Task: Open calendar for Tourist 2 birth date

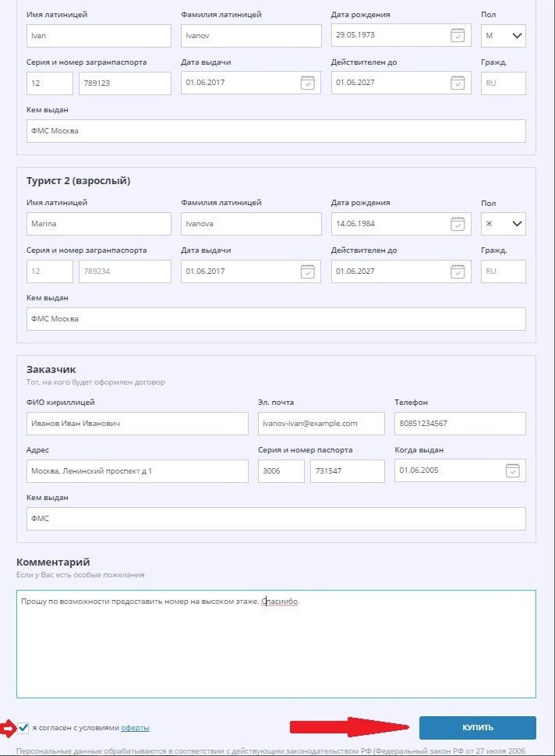Action: tap(458, 224)
